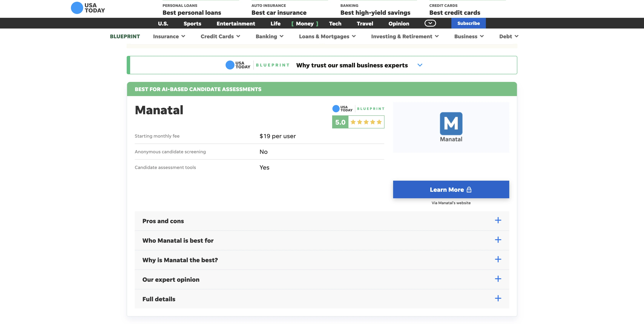
Task: Expand Our expert opinion plus icon
Action: (x=498, y=279)
